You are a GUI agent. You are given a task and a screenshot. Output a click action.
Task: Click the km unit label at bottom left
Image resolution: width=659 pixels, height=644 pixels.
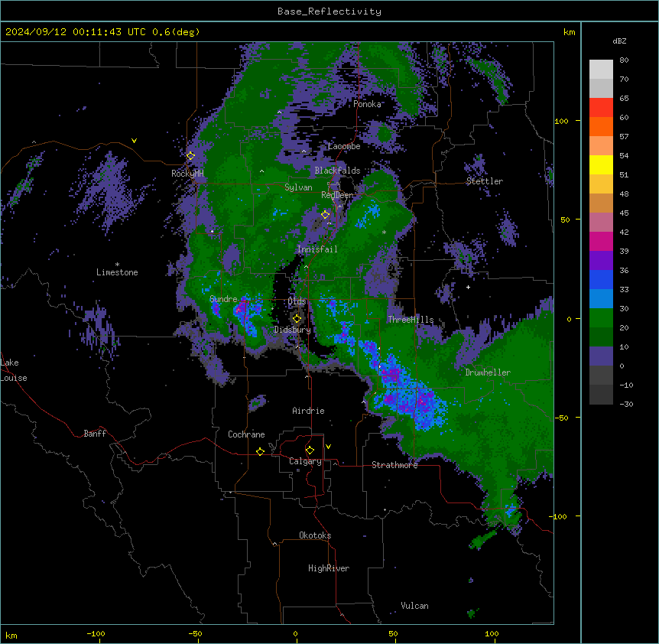coord(11,636)
